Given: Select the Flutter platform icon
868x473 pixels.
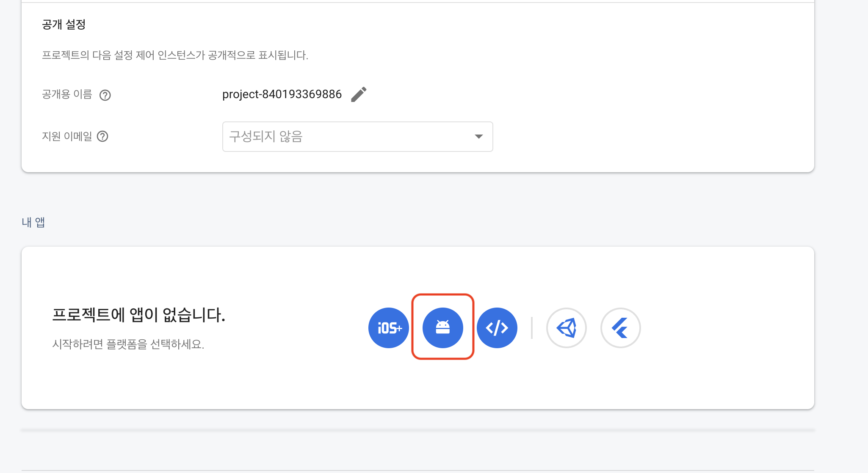Looking at the screenshot, I should tap(620, 328).
